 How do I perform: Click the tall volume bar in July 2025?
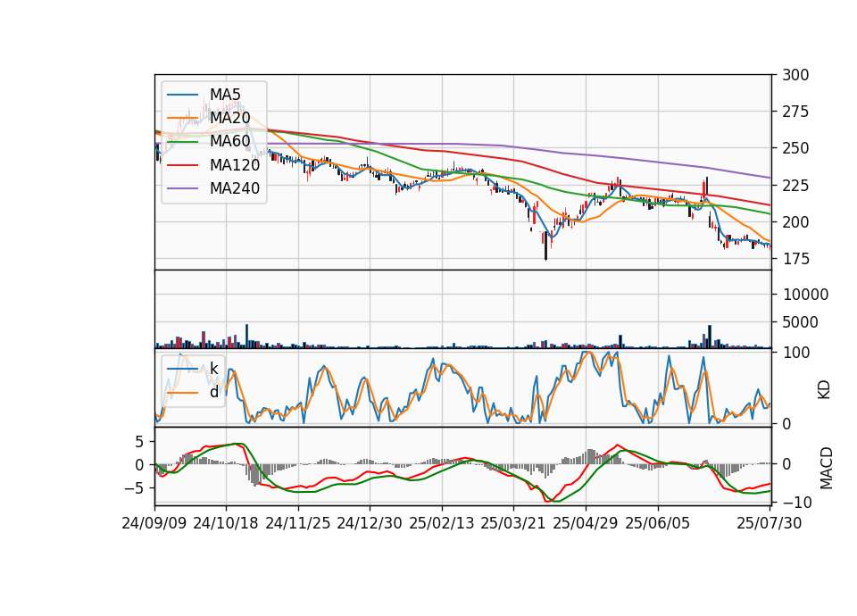point(710,337)
